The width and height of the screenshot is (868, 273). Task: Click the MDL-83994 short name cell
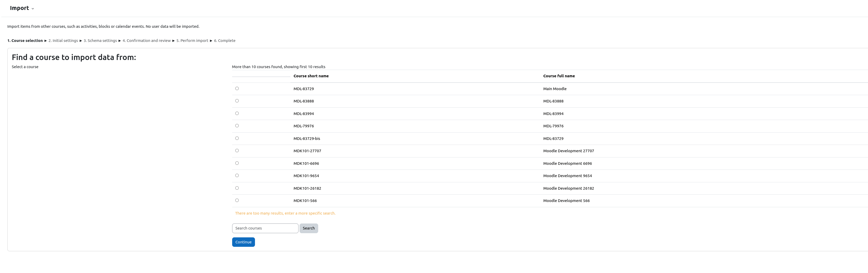point(303,114)
